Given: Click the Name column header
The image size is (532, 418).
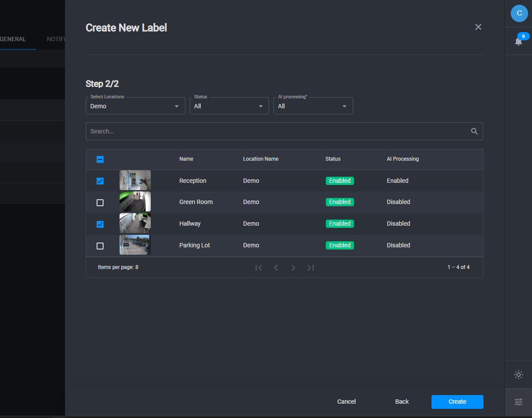Looking at the screenshot, I should tap(186, 159).
